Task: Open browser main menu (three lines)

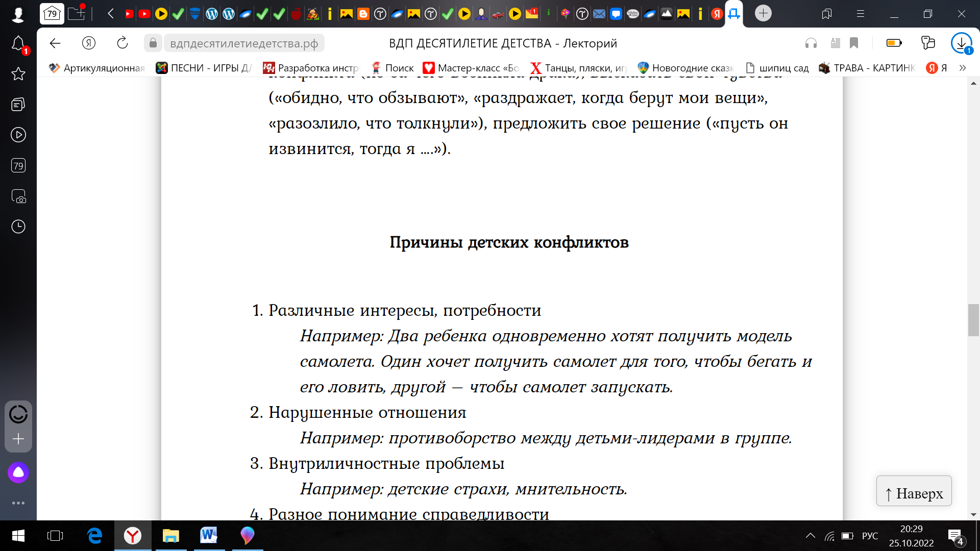Action: pos(861,14)
